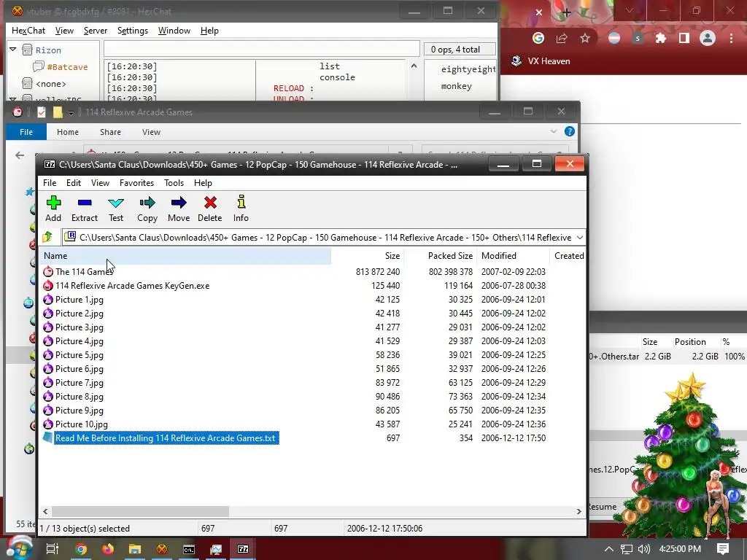Viewport: 747px width, 560px height.
Task: Click the Chrome share page icon
Action: click(x=562, y=38)
